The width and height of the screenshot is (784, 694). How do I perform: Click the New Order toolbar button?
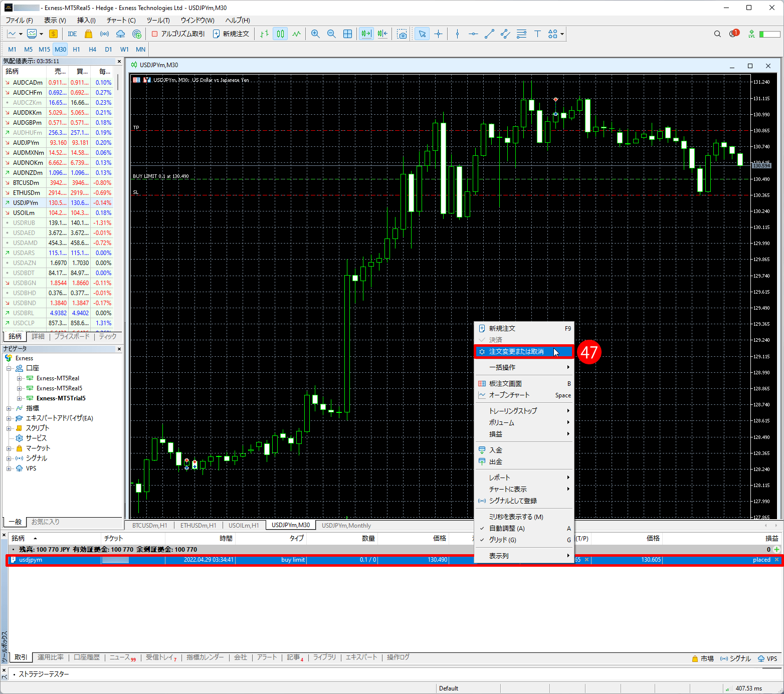tap(231, 34)
